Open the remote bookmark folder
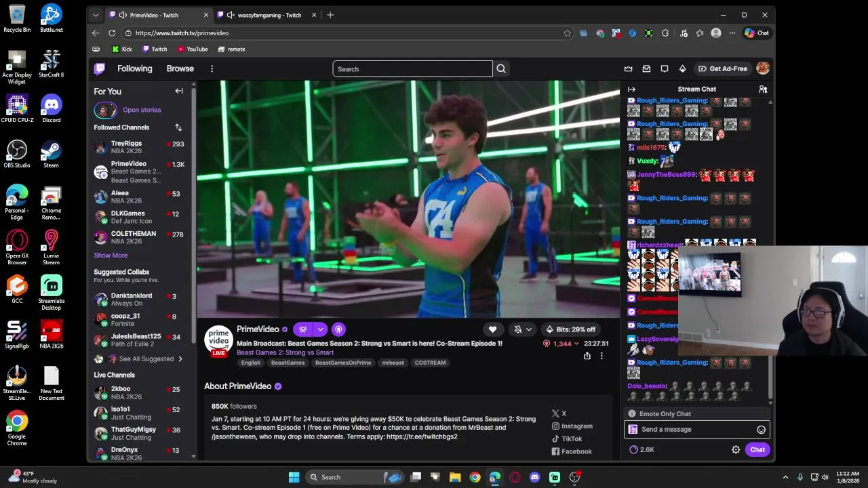This screenshot has width=868, height=488. point(231,49)
